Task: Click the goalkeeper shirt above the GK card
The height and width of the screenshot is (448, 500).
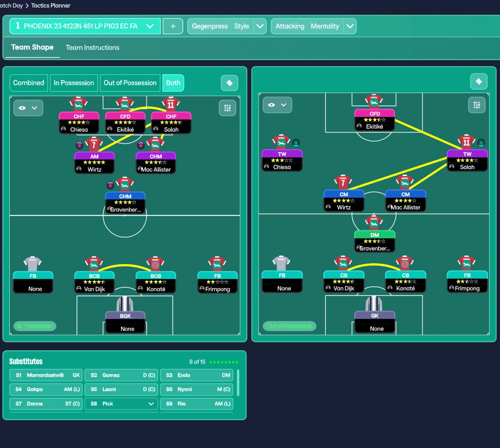Action: 374,303
